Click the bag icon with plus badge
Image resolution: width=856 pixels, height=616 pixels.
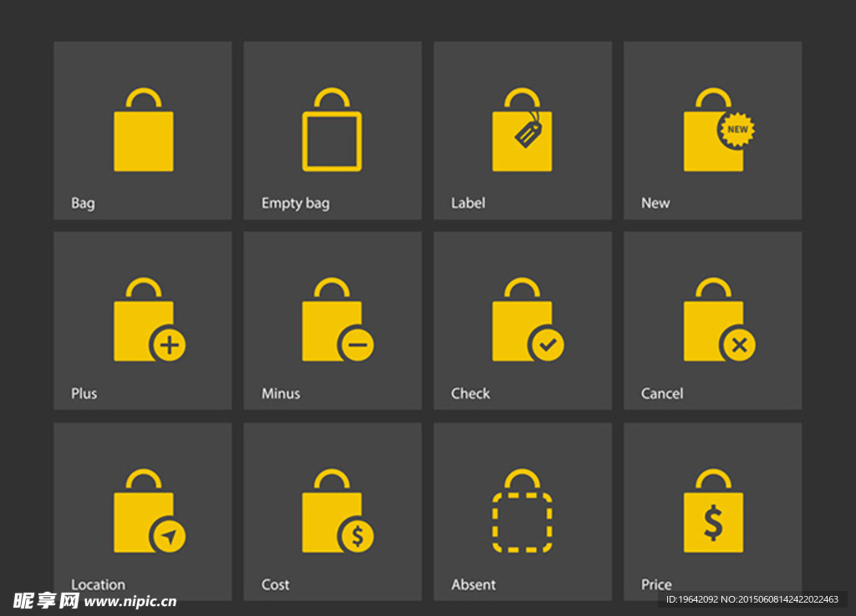click(x=150, y=320)
